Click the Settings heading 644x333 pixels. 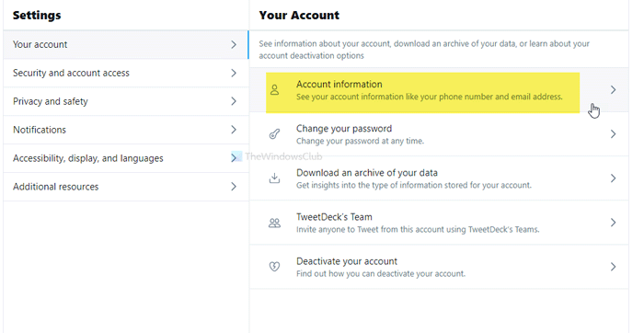click(37, 16)
